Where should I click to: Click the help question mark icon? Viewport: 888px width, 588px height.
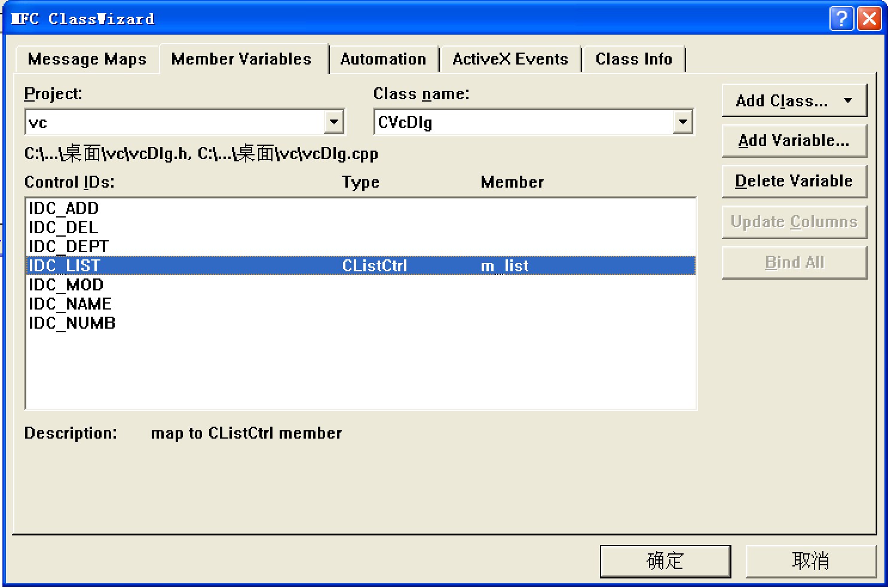841,19
